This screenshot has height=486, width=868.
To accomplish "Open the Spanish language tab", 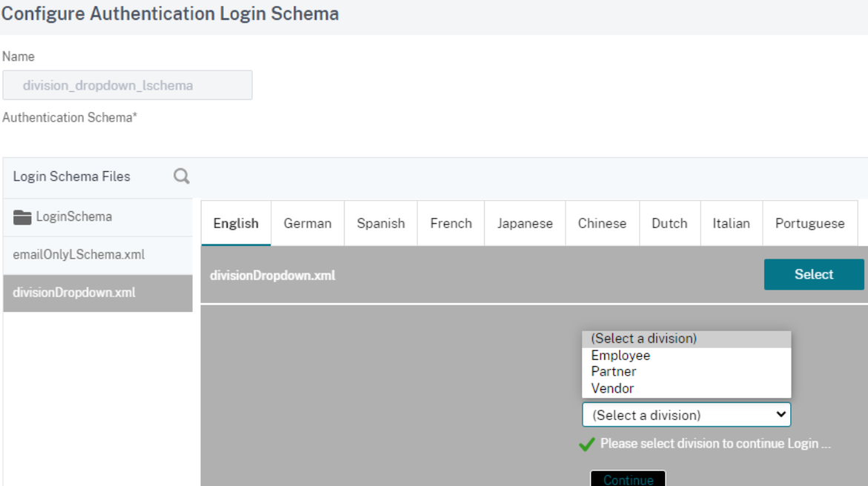I will tap(381, 223).
